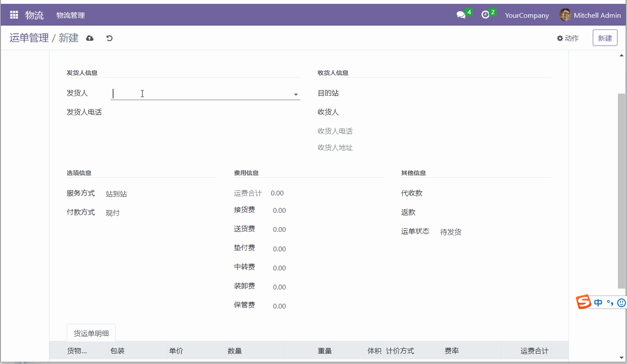Switch to the 货运单明细 tab
Screen dimensions: 627x364
pyautogui.click(x=91, y=332)
